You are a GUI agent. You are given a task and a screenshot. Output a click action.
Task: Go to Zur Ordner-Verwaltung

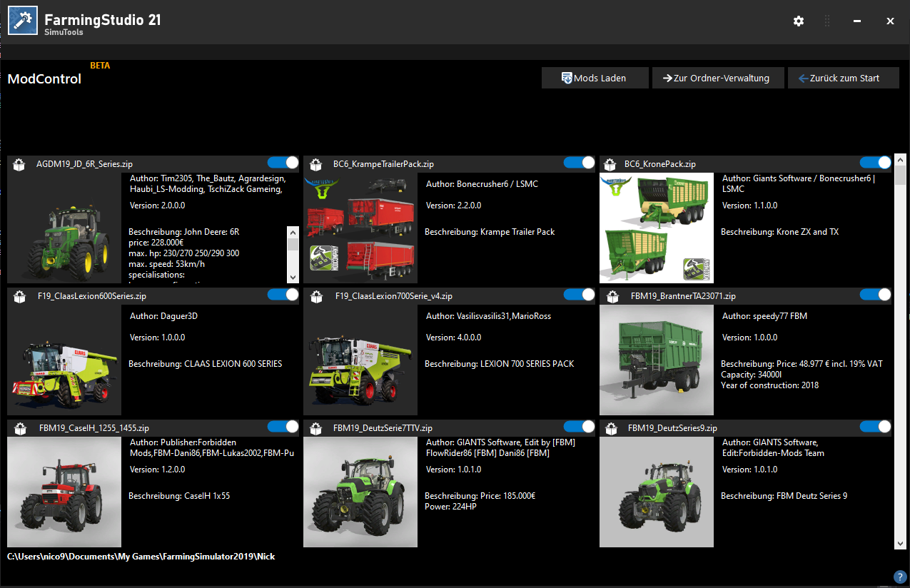(x=718, y=78)
